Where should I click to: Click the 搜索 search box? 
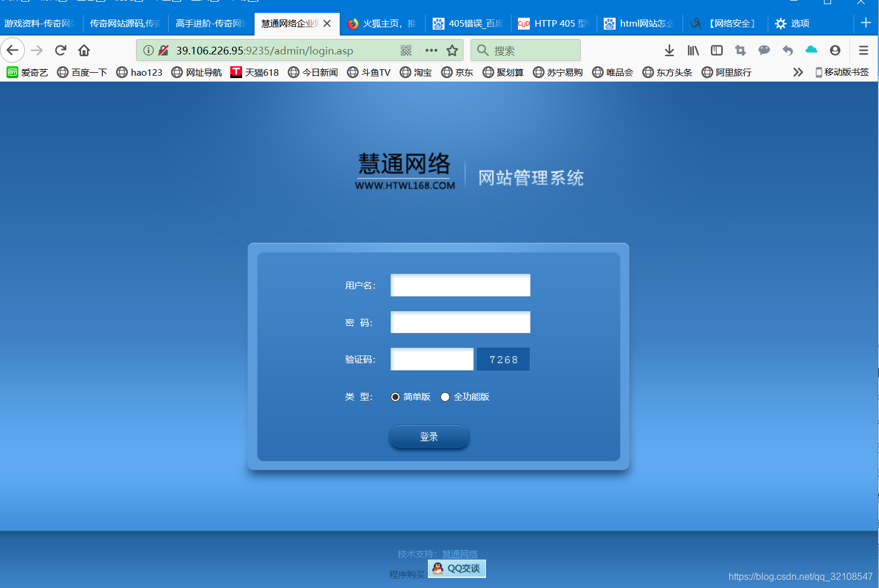(x=526, y=50)
